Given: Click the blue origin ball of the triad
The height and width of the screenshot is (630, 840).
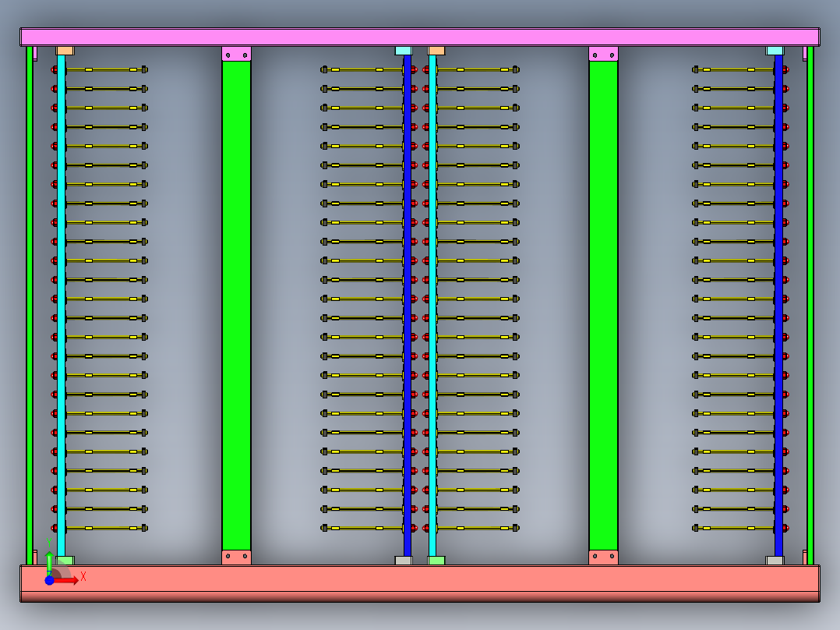Looking at the screenshot, I should point(49,580).
